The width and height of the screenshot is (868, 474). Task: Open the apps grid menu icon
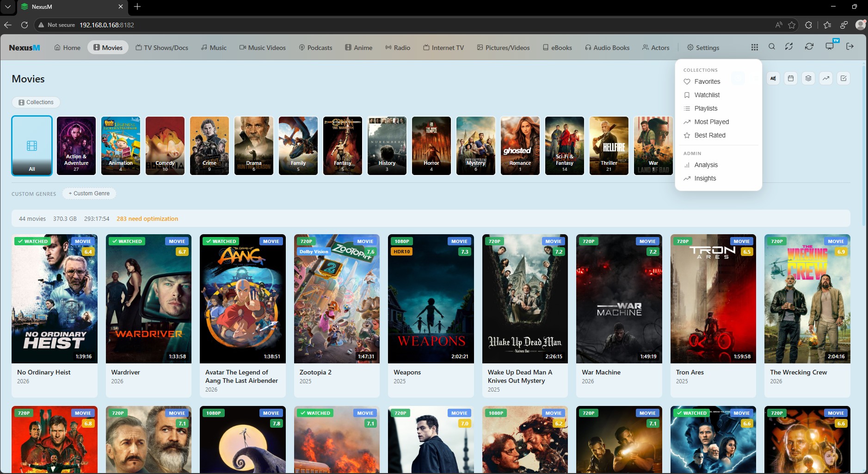pyautogui.click(x=755, y=47)
